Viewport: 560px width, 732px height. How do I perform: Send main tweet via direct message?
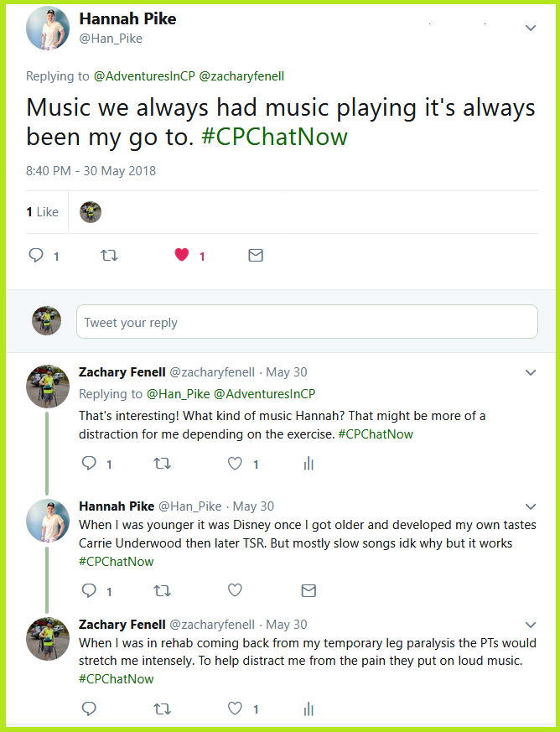pyautogui.click(x=256, y=256)
